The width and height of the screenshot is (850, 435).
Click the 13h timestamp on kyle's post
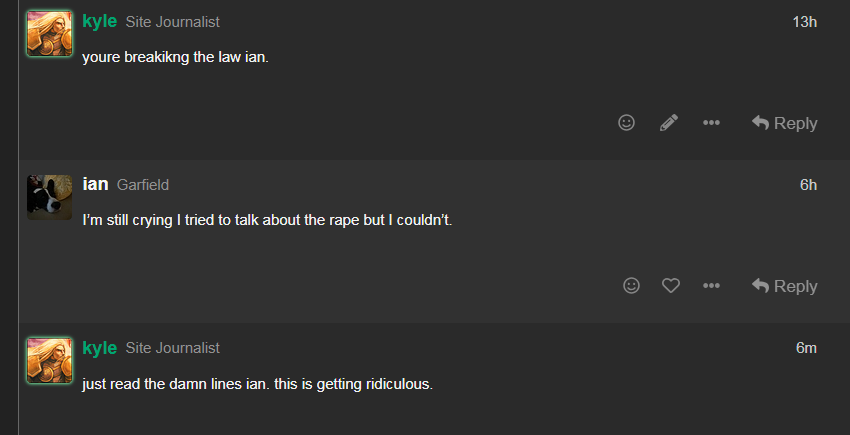pos(804,22)
